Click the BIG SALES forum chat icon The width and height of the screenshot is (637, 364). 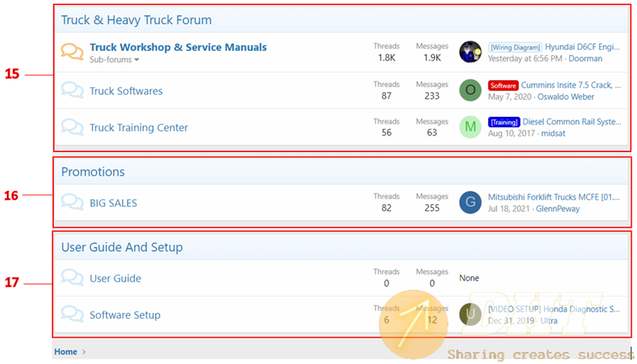click(x=72, y=202)
